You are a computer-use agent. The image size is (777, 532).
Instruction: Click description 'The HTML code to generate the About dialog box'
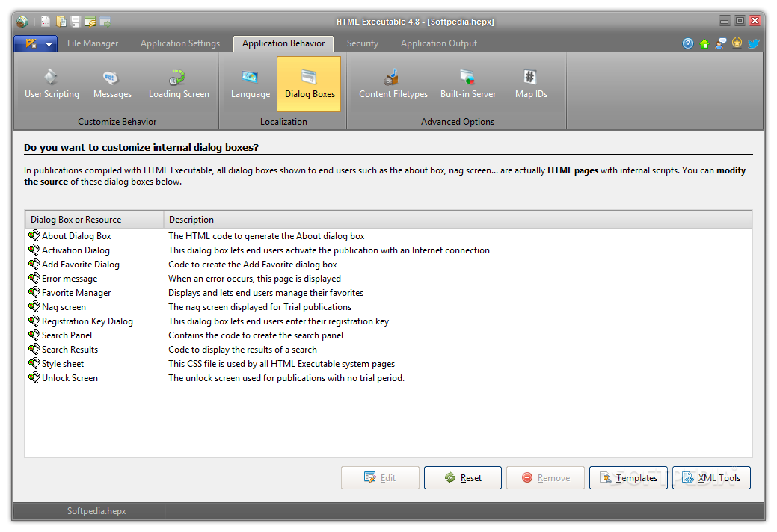(x=266, y=236)
